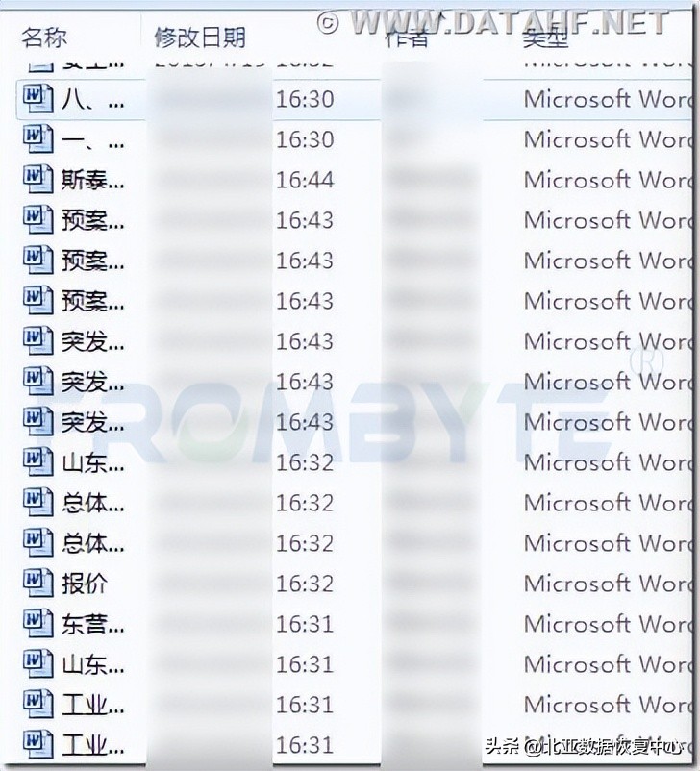Screen dimensions: 700x771
Task: Click the 16:31 time in the 东营 row
Action: click(305, 624)
